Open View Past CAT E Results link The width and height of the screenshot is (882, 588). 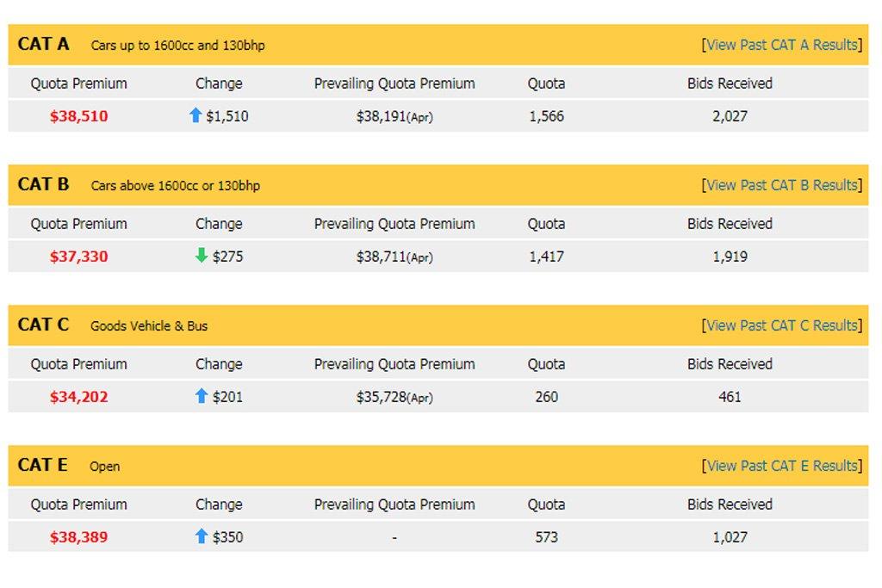click(781, 466)
